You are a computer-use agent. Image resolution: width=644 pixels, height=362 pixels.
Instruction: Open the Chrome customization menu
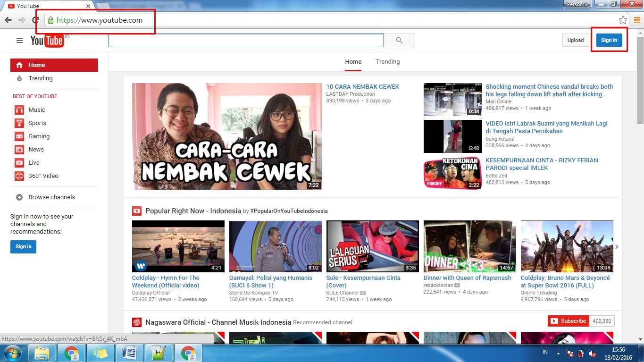pyautogui.click(x=636, y=20)
